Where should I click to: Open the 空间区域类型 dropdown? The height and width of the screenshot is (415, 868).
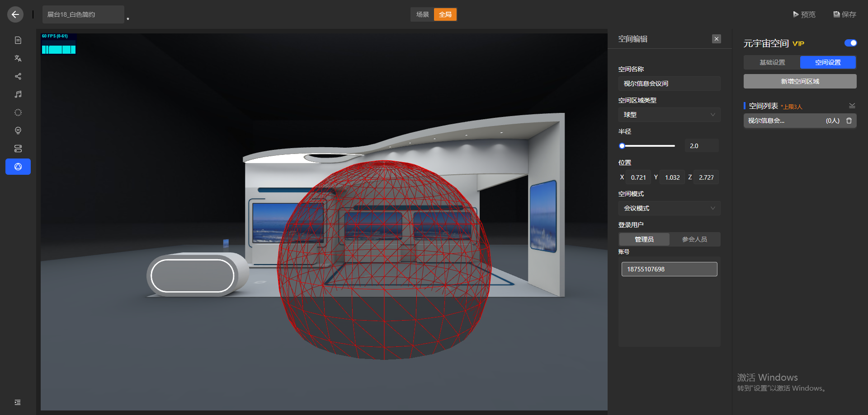pyautogui.click(x=669, y=115)
